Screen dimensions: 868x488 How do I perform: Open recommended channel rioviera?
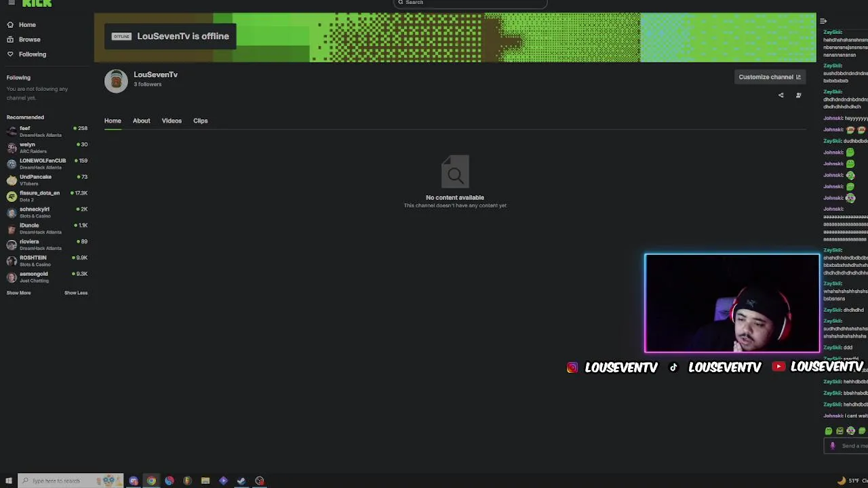pos(47,245)
